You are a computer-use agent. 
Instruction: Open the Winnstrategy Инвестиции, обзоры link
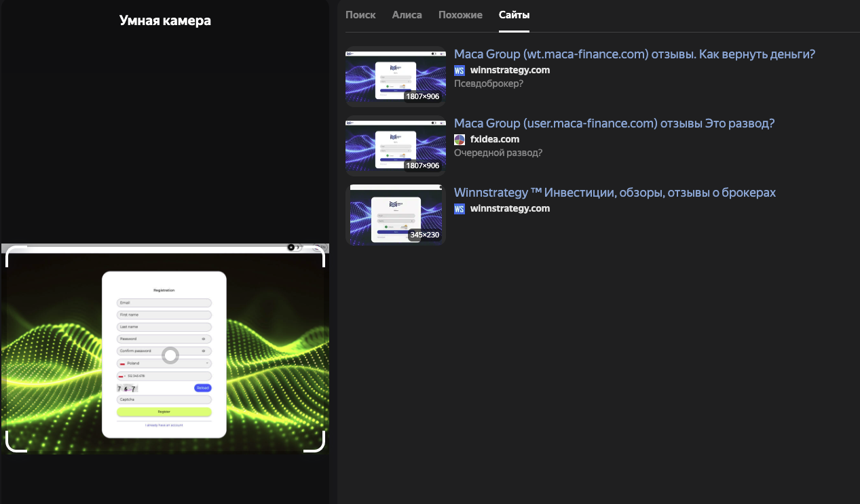tap(615, 193)
